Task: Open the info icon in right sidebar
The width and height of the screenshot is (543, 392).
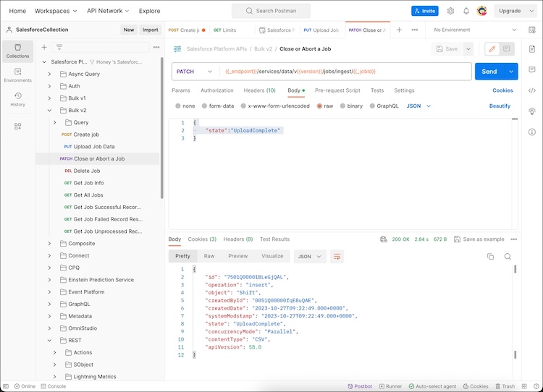Action: click(532, 132)
